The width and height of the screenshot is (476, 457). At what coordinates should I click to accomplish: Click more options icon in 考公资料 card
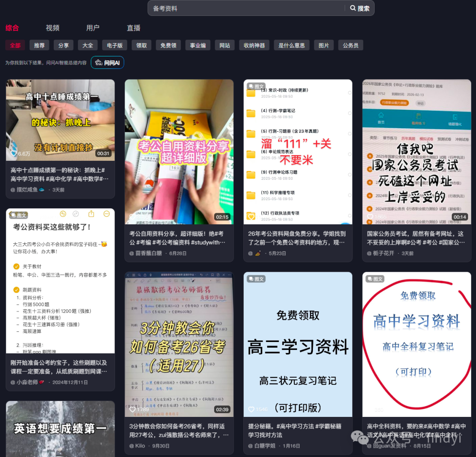click(x=107, y=214)
